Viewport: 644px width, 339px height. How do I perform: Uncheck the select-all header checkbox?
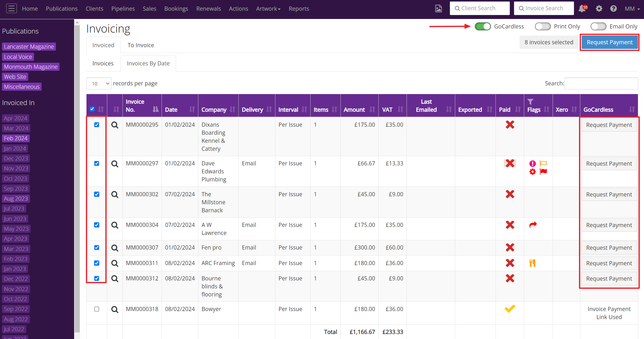pyautogui.click(x=92, y=109)
